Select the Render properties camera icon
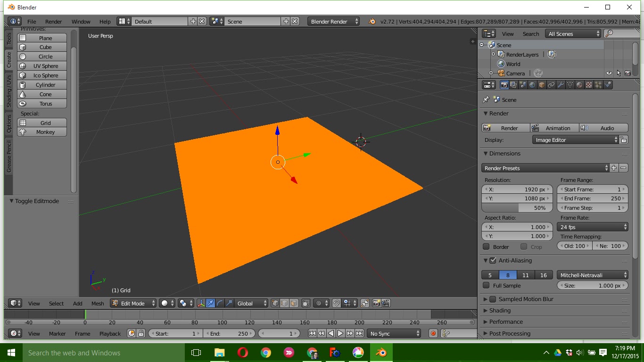This screenshot has width=644, height=362. [504, 84]
